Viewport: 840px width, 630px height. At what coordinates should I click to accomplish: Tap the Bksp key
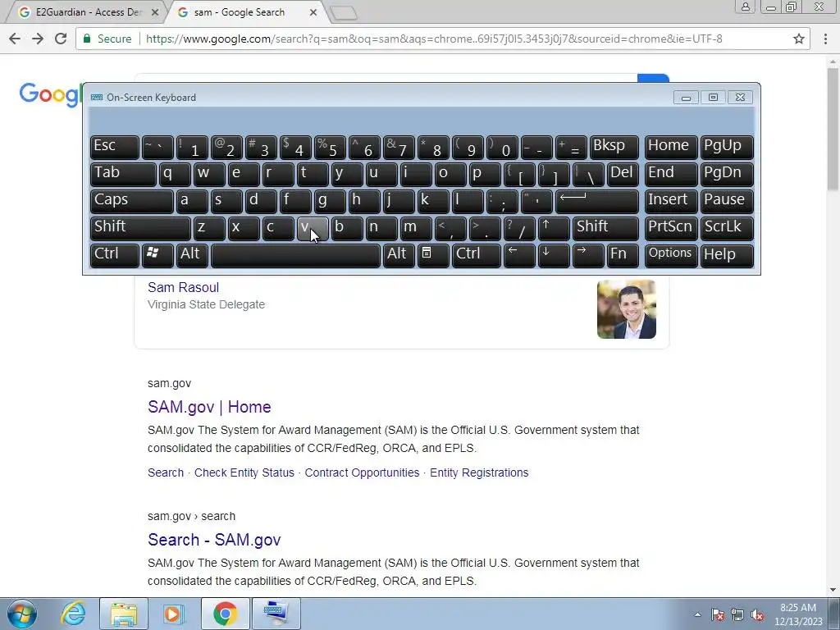(614, 148)
